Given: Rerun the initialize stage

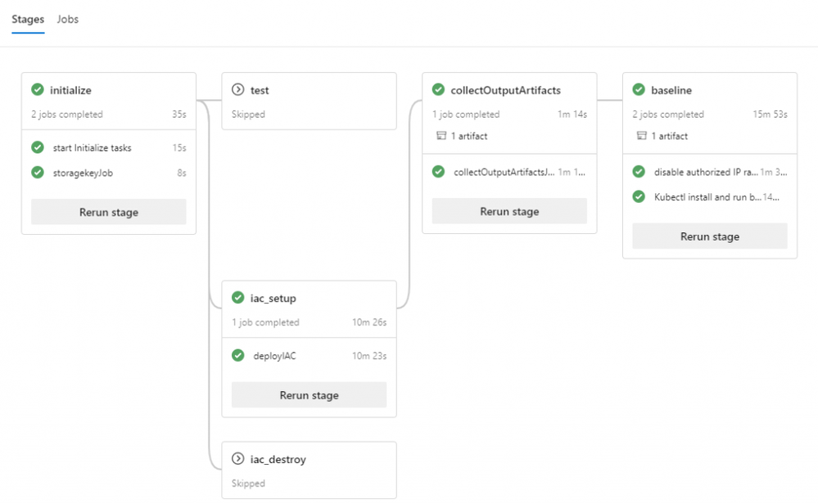Looking at the screenshot, I should pyautogui.click(x=109, y=212).
